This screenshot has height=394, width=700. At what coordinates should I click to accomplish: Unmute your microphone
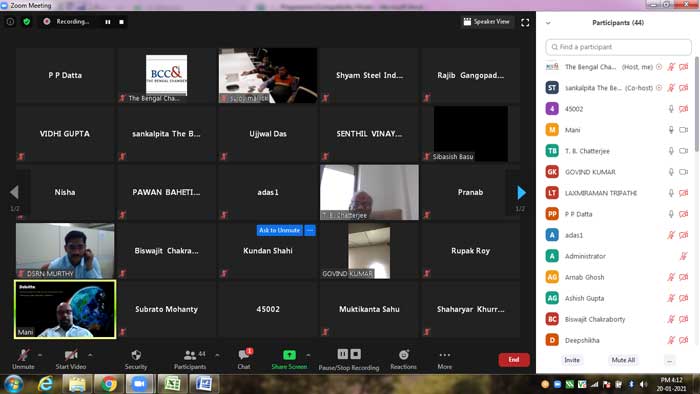click(23, 359)
